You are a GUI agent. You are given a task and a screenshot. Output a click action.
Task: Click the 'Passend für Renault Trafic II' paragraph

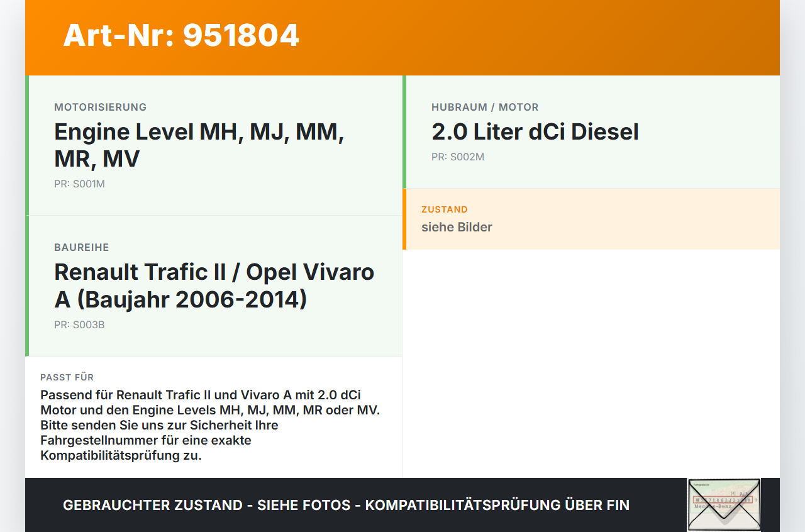[211, 425]
